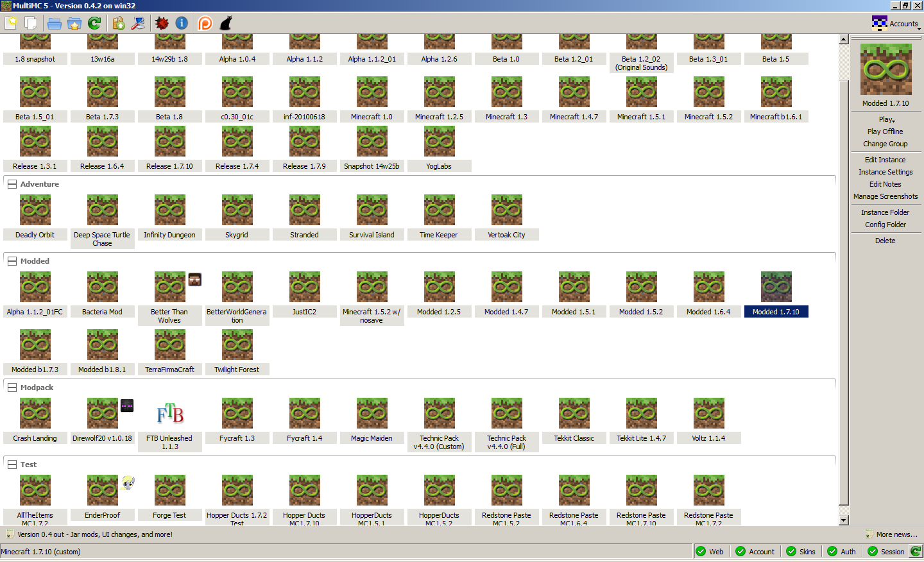The width and height of the screenshot is (924, 562).
Task: Select the Direwolf20 v1.0.18 instance
Action: coord(102,421)
